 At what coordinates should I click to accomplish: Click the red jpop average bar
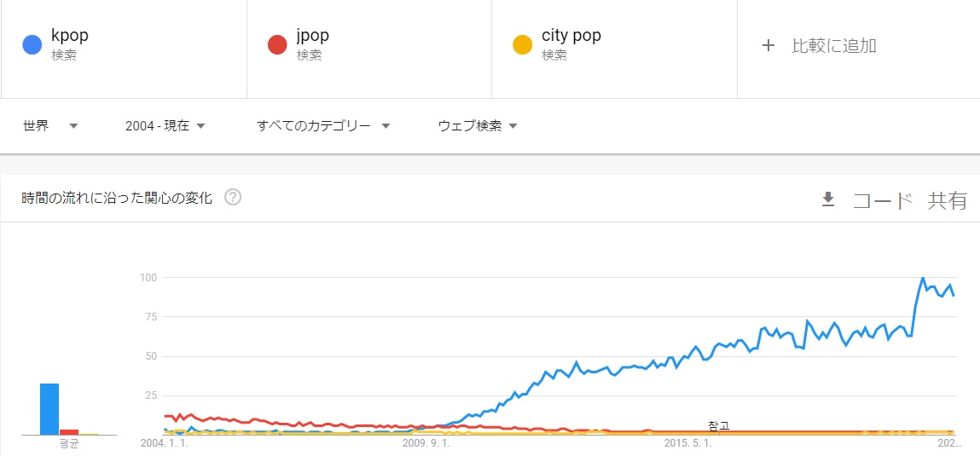pyautogui.click(x=69, y=431)
